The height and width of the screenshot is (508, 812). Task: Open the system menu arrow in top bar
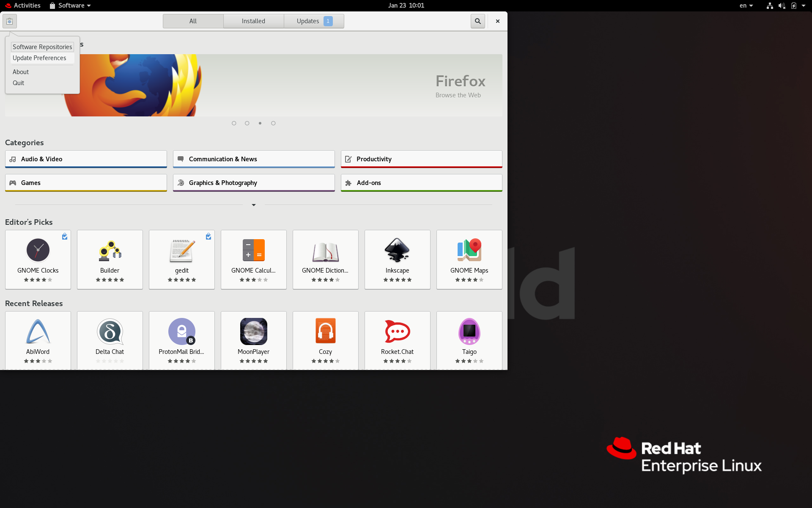(804, 6)
